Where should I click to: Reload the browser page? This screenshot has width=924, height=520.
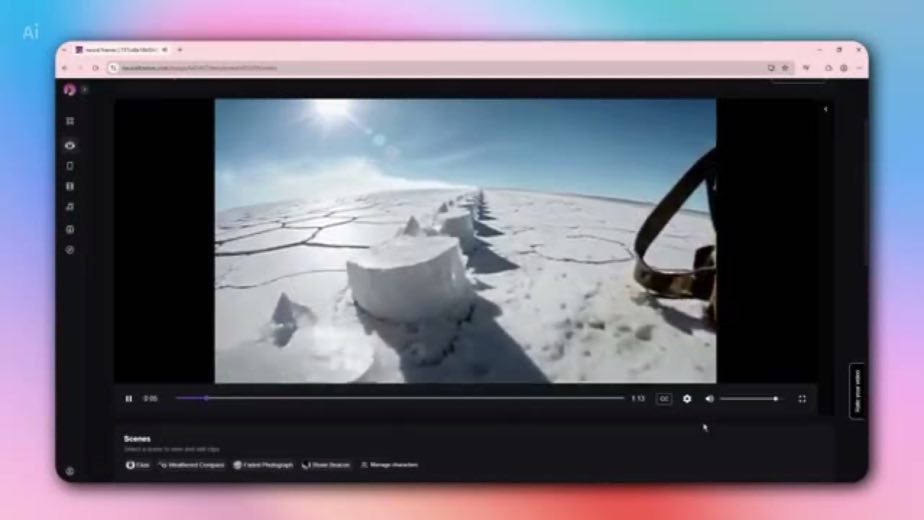pyautogui.click(x=95, y=68)
